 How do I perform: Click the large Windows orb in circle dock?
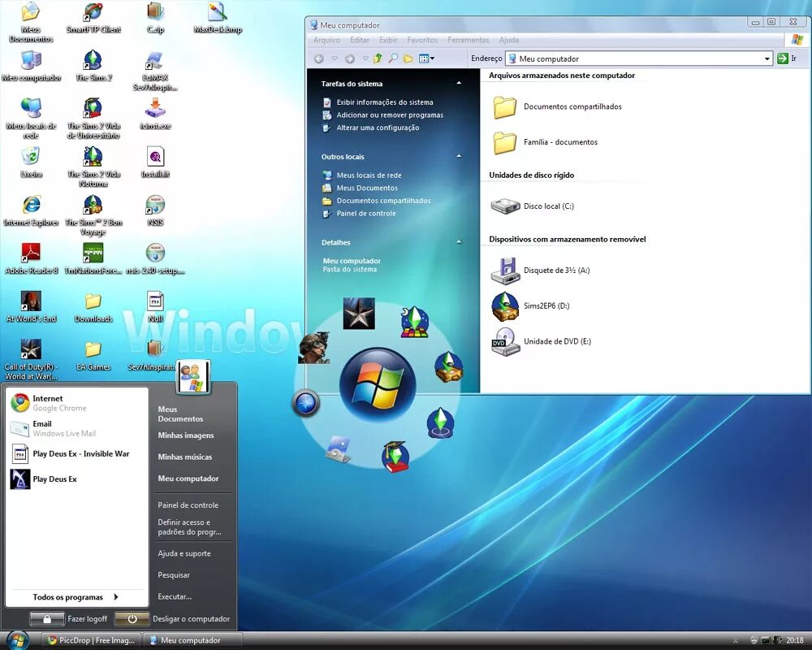pyautogui.click(x=378, y=384)
